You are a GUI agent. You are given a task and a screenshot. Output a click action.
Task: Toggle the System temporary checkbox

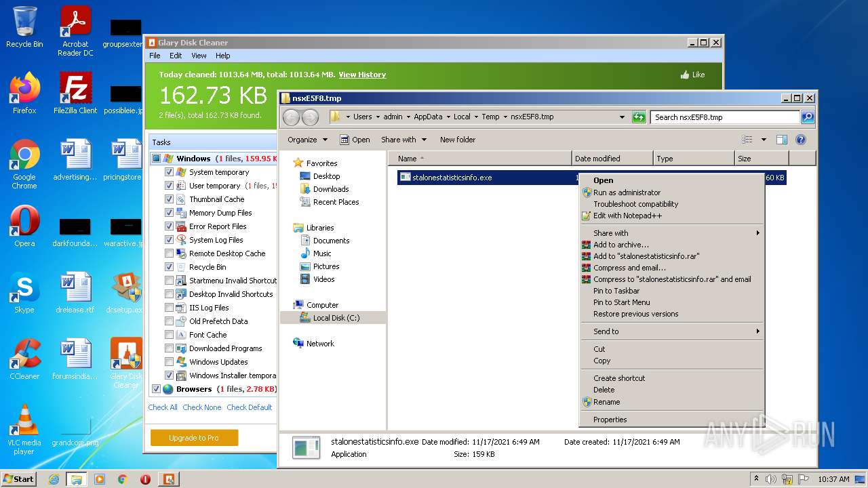(x=169, y=172)
